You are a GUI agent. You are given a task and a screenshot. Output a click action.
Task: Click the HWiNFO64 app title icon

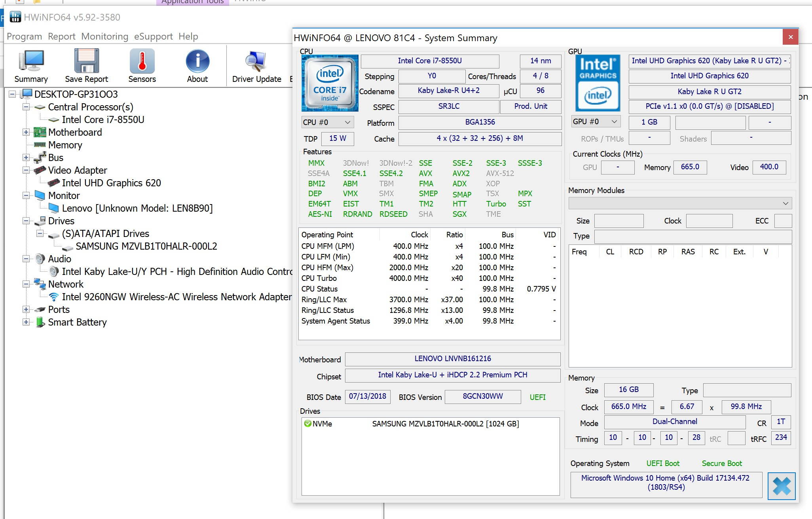tap(15, 17)
